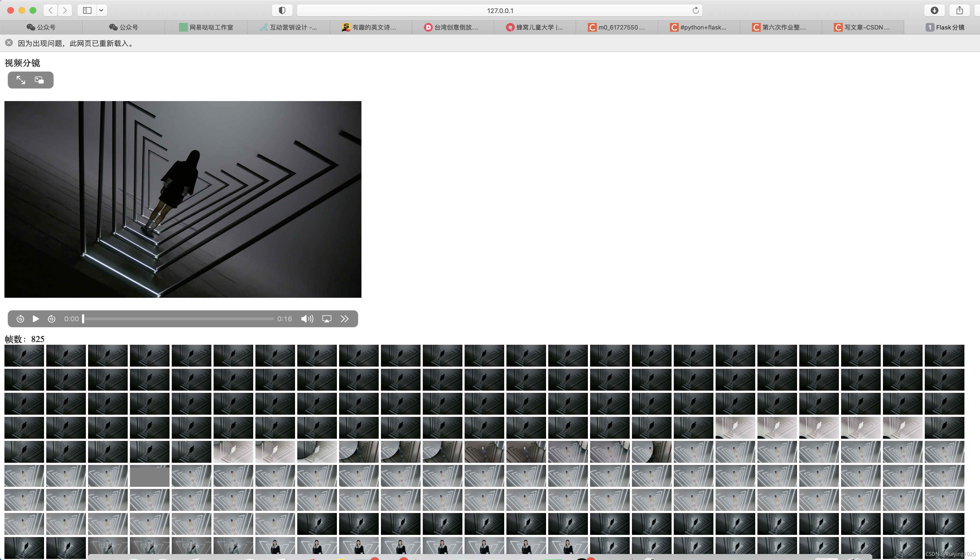Show Safari downloads
Viewport: 980px width, 560px height.
934,10
